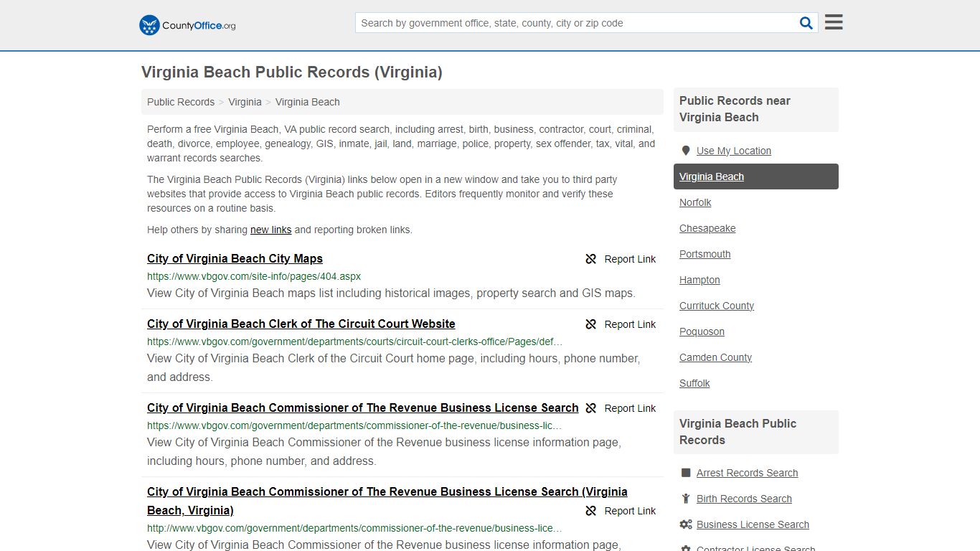Click the Birth Records Search icon

(686, 499)
